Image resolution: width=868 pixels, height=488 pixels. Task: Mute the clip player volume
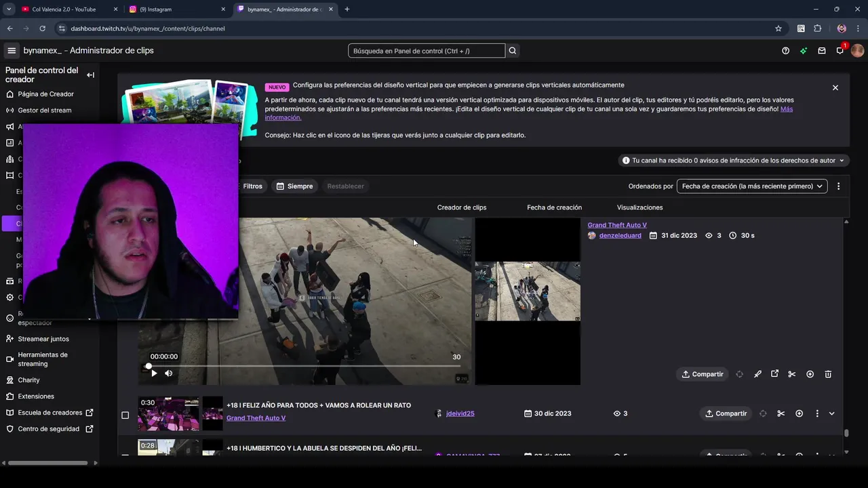point(169,373)
